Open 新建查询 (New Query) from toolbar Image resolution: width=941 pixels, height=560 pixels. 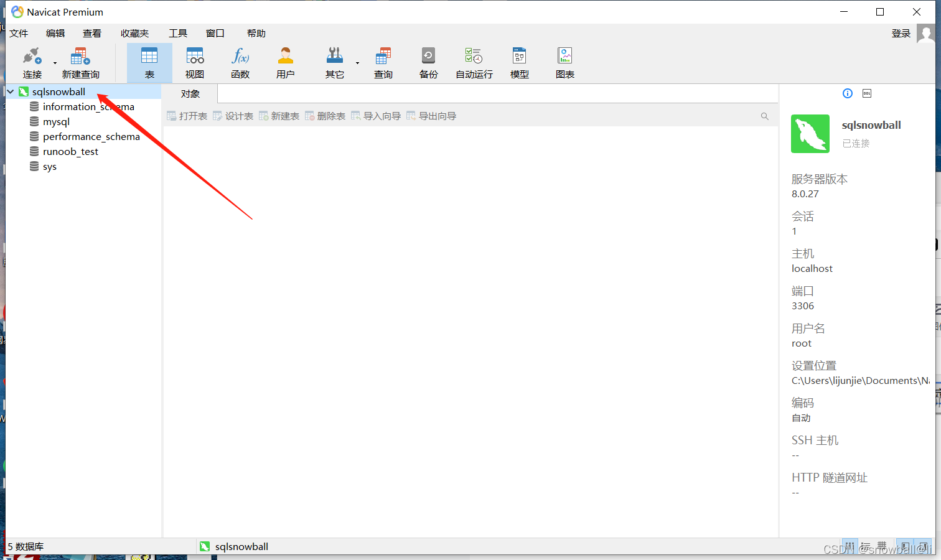click(80, 63)
